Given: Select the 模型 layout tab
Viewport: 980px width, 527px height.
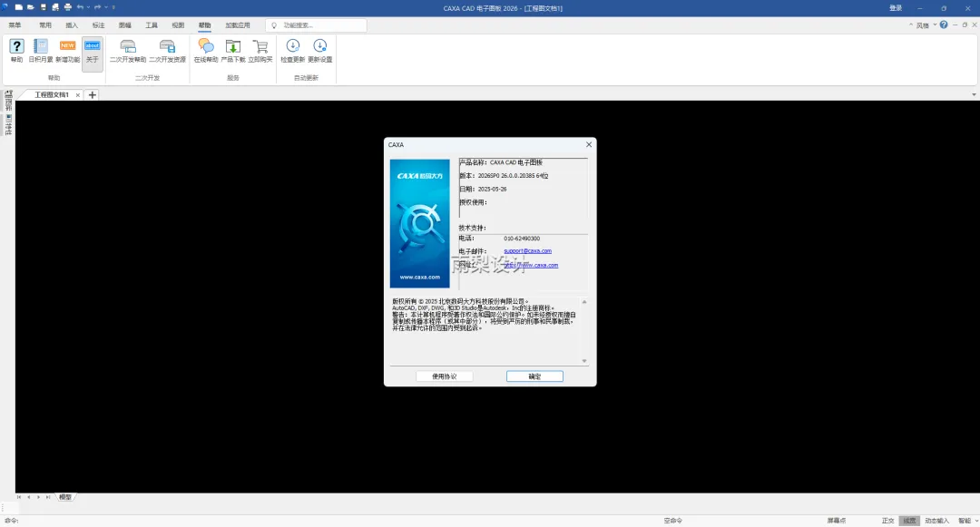Looking at the screenshot, I should [x=65, y=497].
